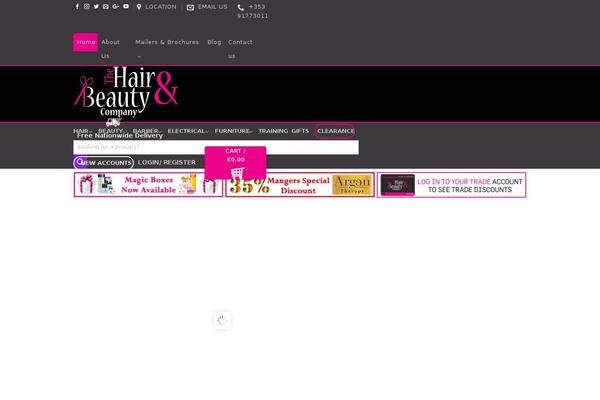This screenshot has height=400, width=600.
Task: Open the Instagram social link icon
Action: (87, 7)
